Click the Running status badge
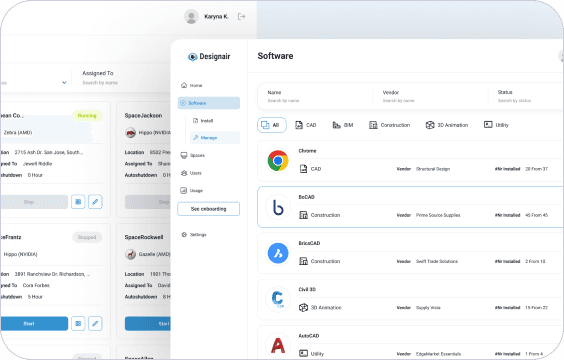 pos(87,115)
